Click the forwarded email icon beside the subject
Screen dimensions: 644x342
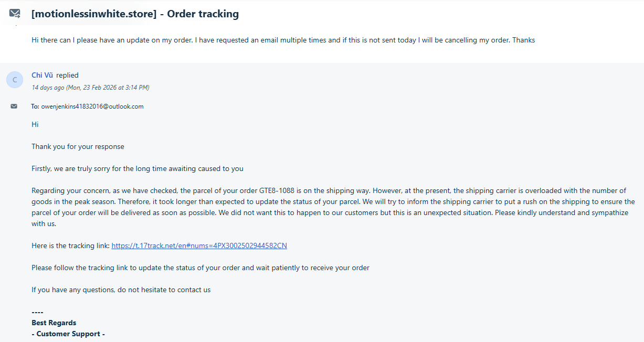[15, 13]
